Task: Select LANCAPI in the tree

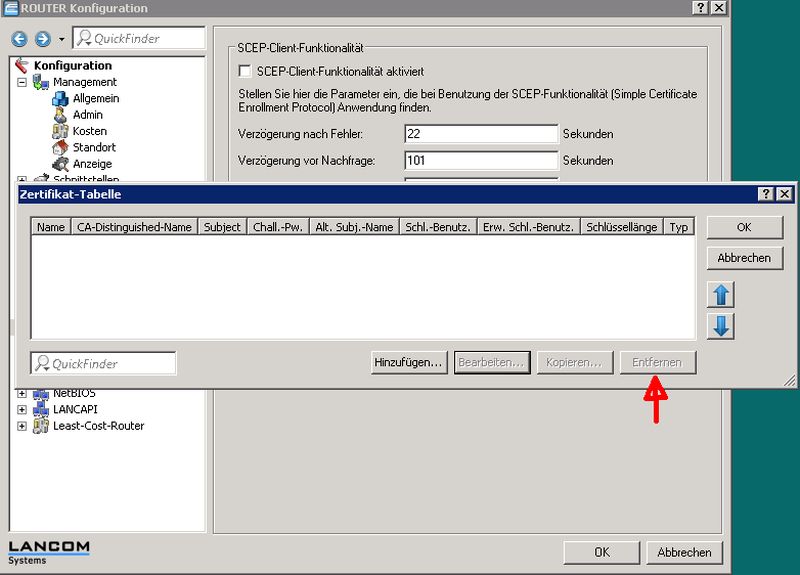Action: click(x=75, y=410)
